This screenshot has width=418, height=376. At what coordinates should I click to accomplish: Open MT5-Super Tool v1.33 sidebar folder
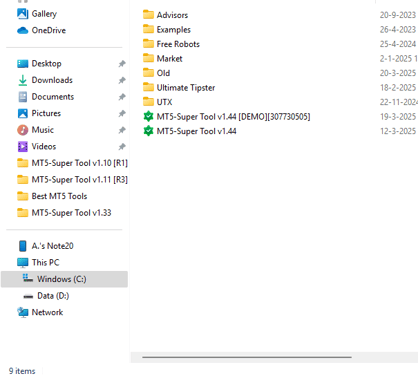tap(64, 213)
